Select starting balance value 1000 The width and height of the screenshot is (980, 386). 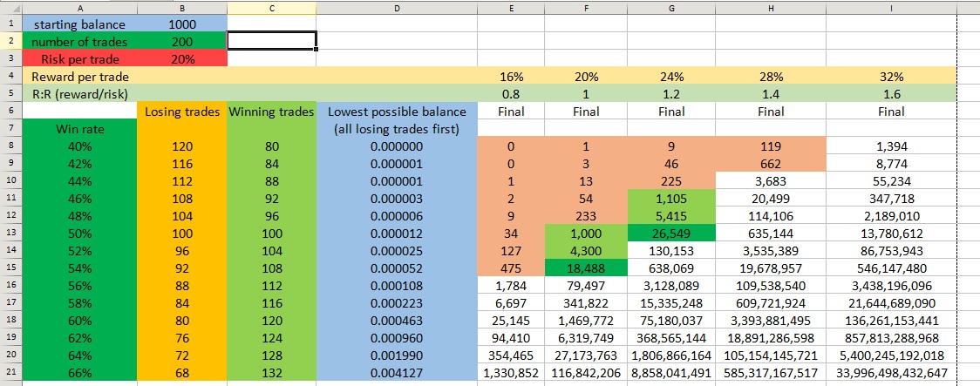click(182, 24)
